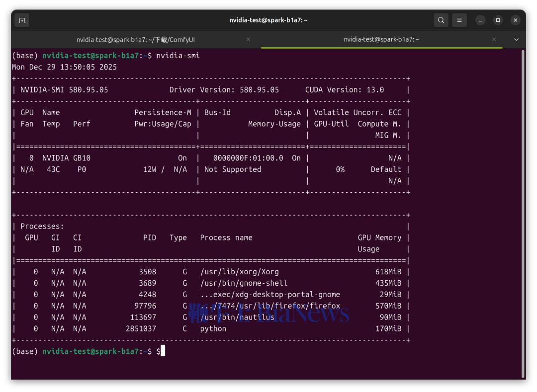Select the active home directory tab

381,39
